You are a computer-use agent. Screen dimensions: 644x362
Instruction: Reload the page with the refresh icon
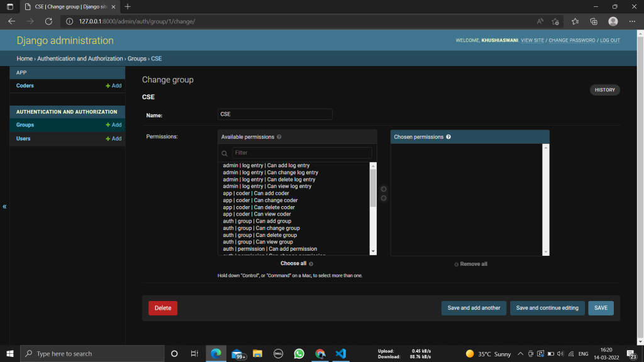[49, 20]
